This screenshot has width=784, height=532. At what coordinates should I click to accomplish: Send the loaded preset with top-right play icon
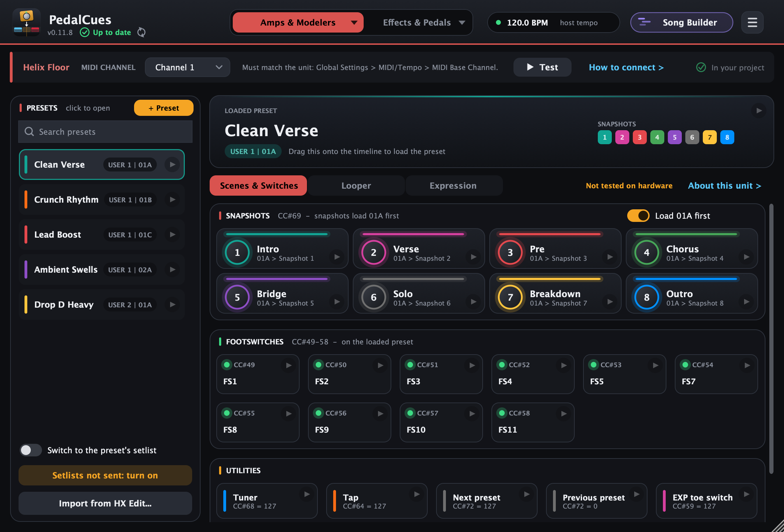[x=759, y=111]
